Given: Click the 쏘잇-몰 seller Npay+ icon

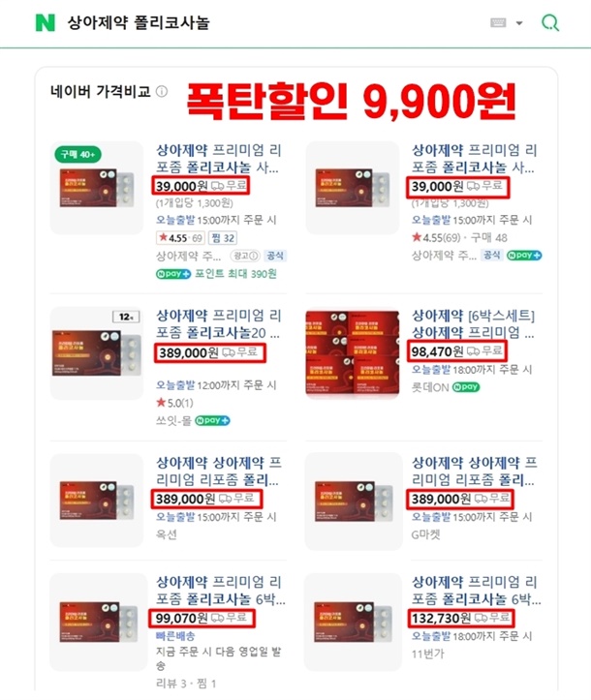Looking at the screenshot, I should pos(212,420).
